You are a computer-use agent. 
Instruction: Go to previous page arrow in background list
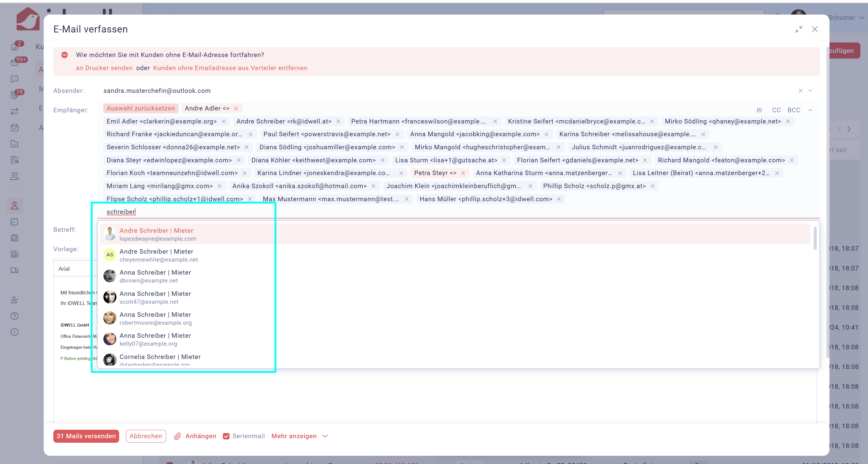pyautogui.click(x=840, y=129)
